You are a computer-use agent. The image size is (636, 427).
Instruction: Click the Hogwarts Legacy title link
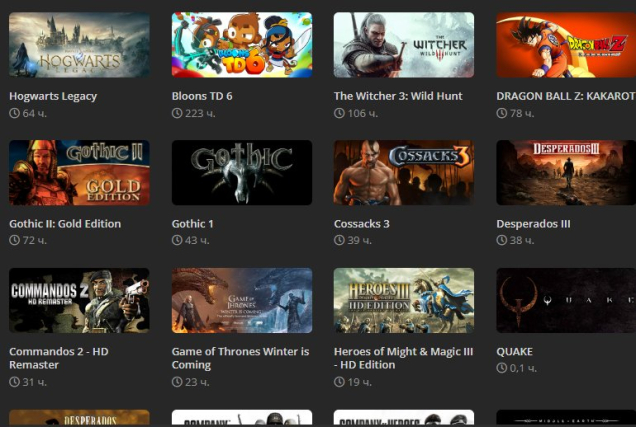(53, 97)
